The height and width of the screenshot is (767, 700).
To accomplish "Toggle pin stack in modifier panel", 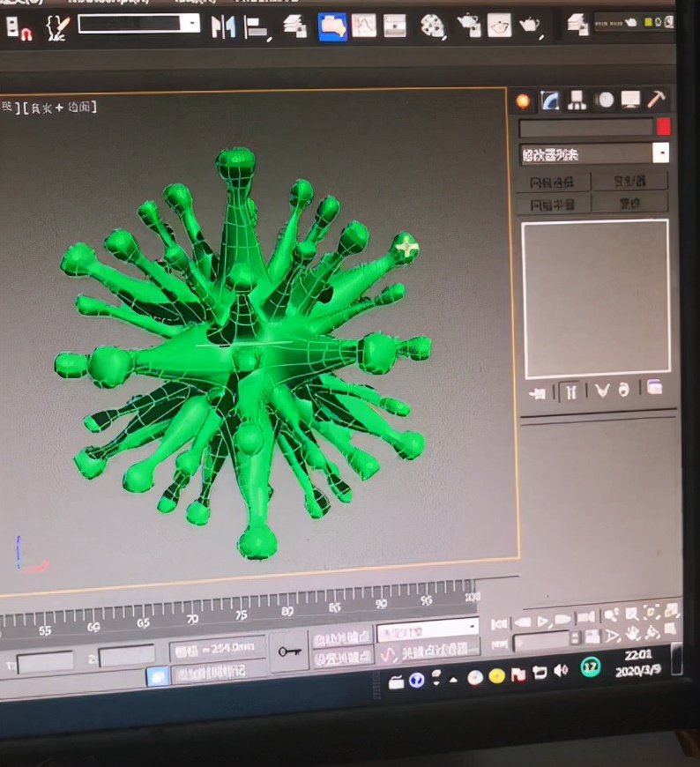I will [537, 393].
